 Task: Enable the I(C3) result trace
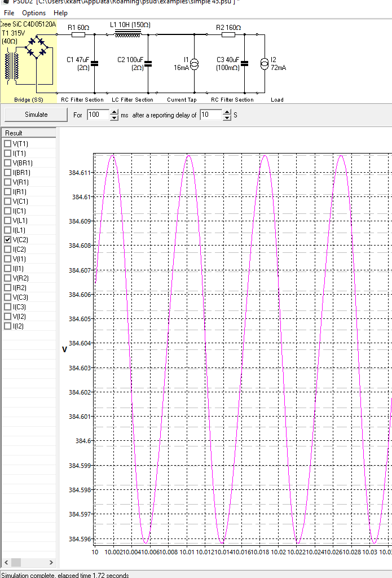pos(7,306)
